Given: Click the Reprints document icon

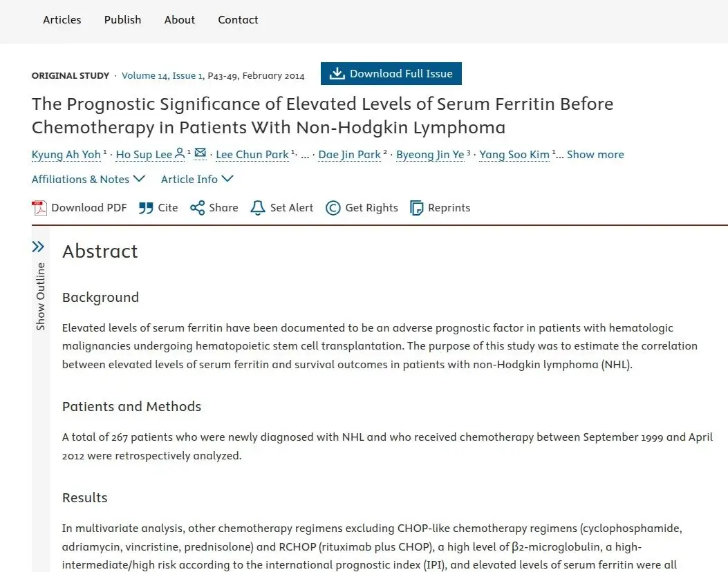Looking at the screenshot, I should pos(416,208).
